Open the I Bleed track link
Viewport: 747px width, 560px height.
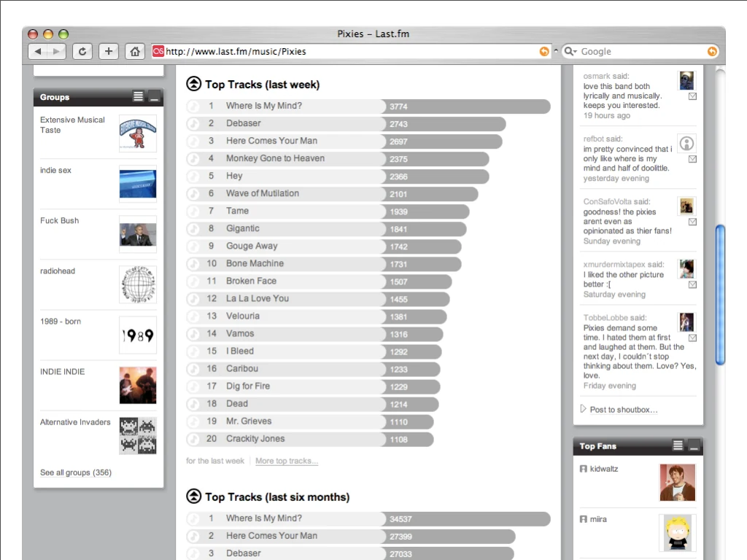click(x=239, y=351)
